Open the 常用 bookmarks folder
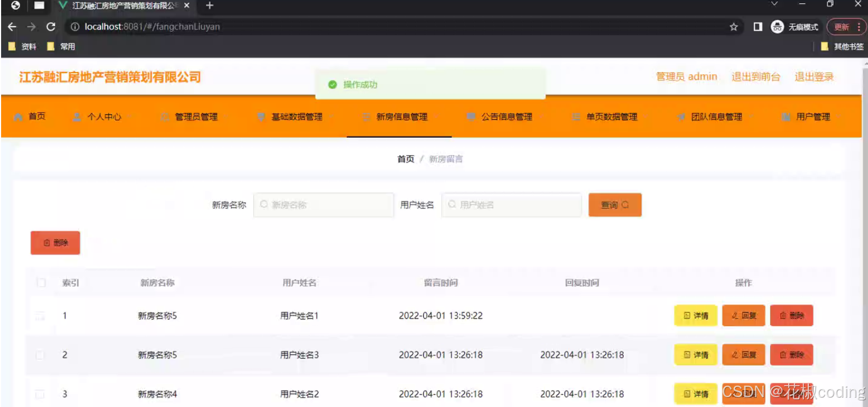Image resolution: width=868 pixels, height=407 pixels. [61, 46]
